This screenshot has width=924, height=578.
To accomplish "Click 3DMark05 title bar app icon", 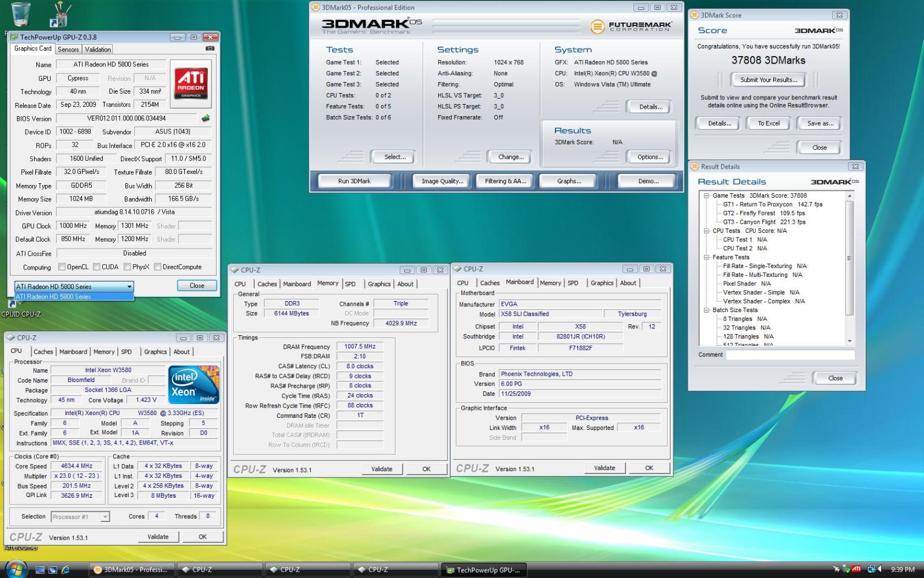I will point(315,8).
